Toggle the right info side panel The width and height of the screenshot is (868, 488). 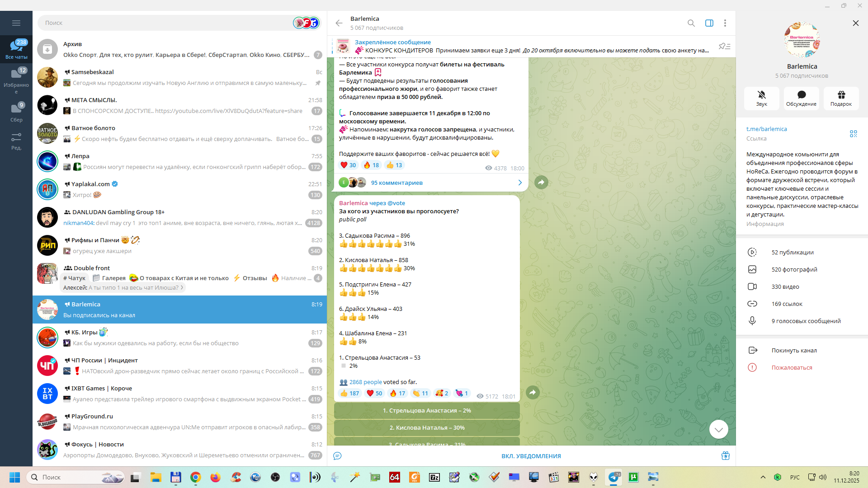tap(709, 23)
